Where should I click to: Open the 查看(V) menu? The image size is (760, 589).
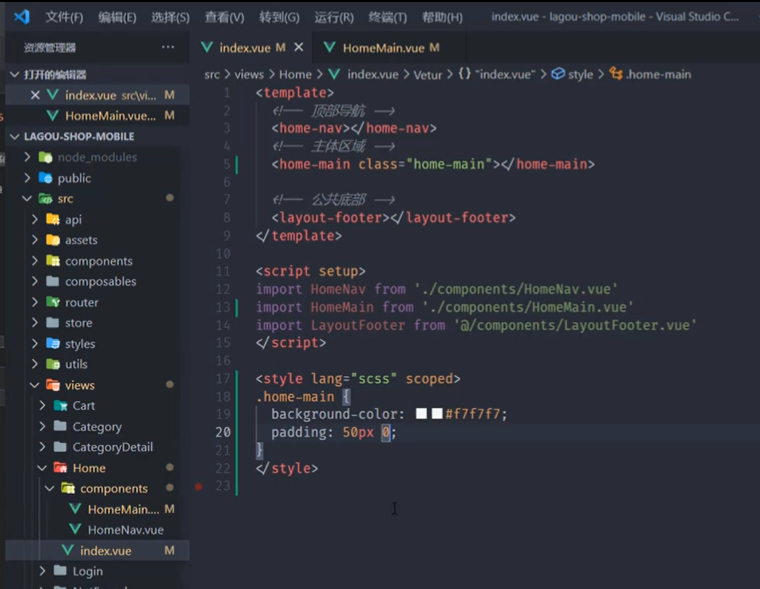224,17
